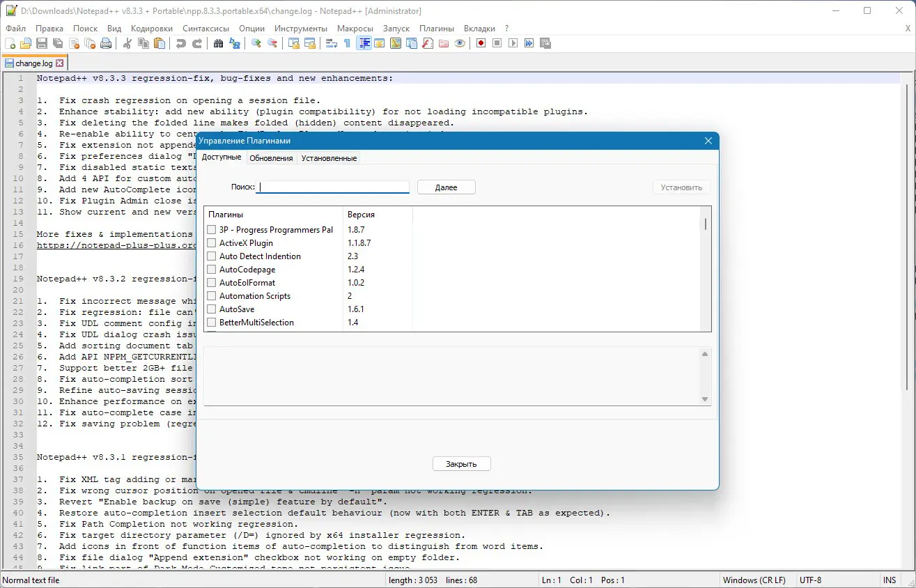The height and width of the screenshot is (588, 916).
Task: Enable the AutoCodepage plugin checkbox
Action: coord(212,270)
